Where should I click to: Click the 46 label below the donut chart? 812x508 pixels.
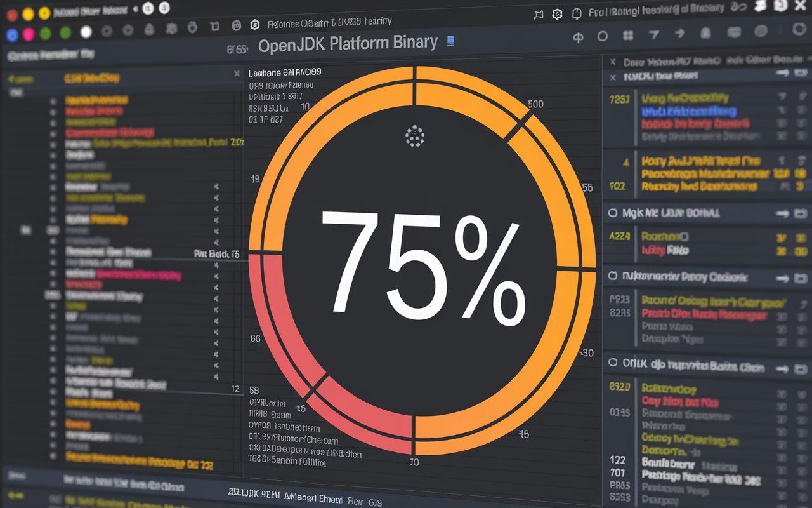click(x=523, y=434)
